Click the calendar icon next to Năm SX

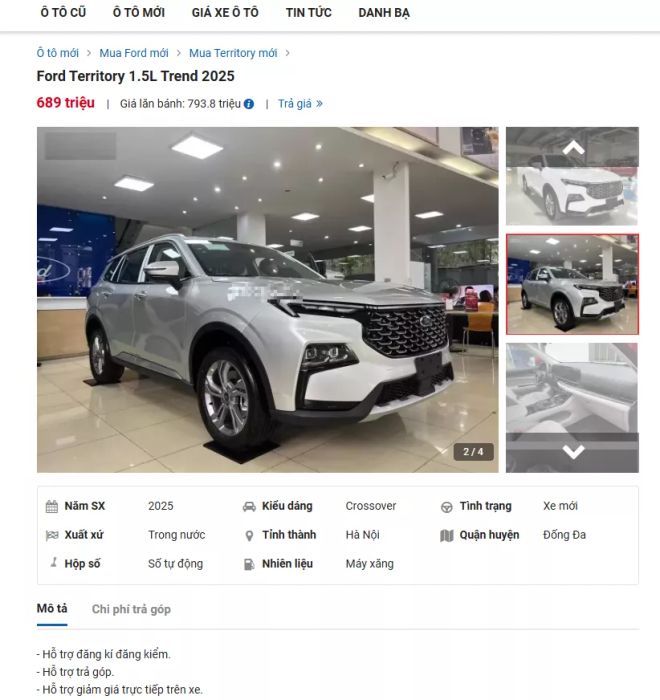click(52, 507)
